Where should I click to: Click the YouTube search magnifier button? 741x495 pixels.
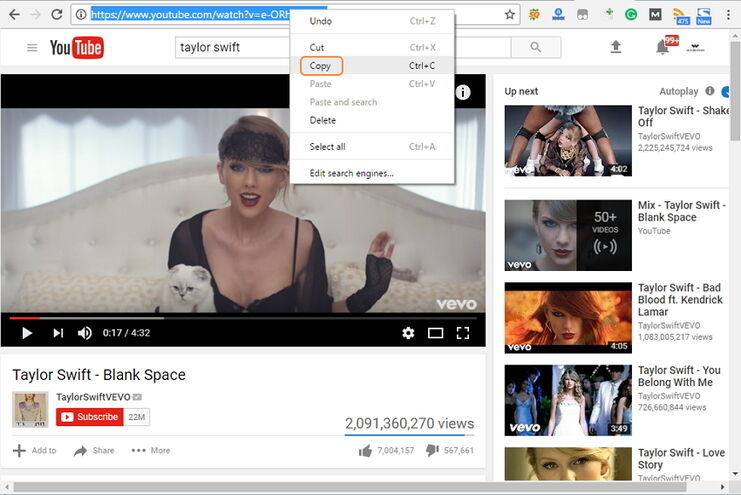pyautogui.click(x=536, y=47)
